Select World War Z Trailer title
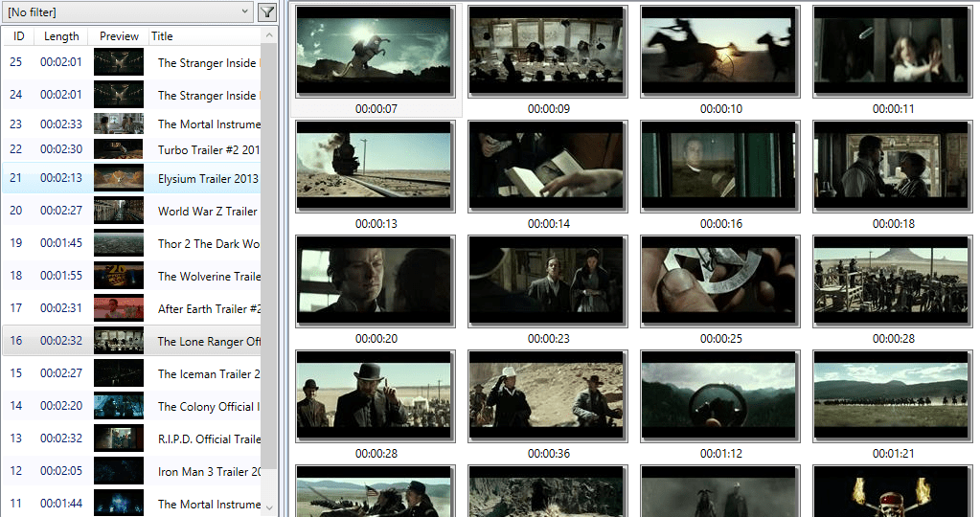This screenshot has height=517, width=980. pyautogui.click(x=208, y=211)
